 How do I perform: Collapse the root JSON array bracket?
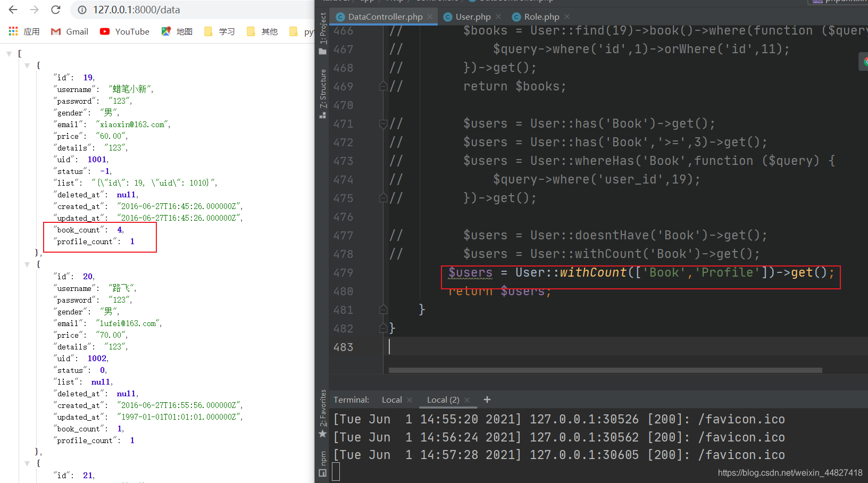coord(9,54)
